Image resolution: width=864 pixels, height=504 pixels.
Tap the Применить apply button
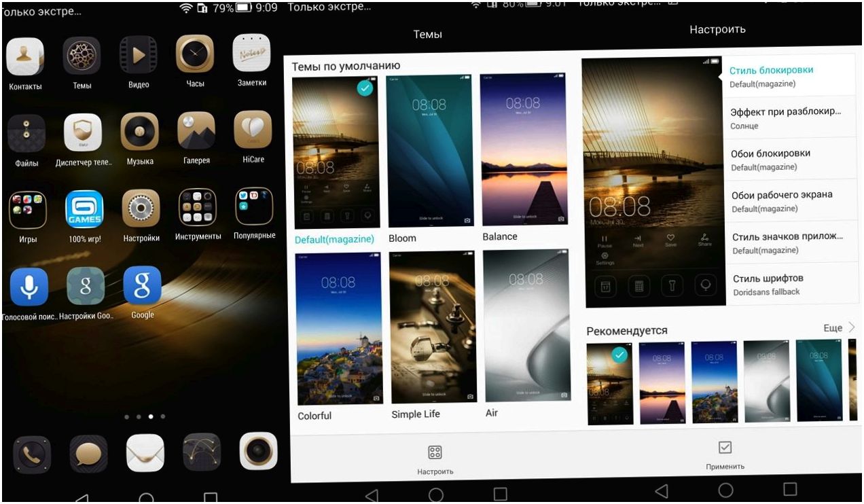725,455
